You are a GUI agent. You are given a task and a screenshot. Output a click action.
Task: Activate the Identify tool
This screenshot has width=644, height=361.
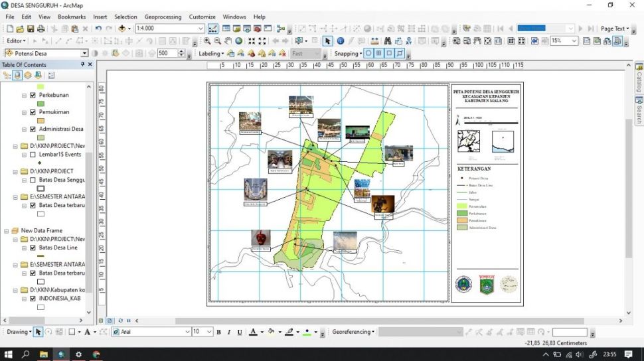coord(340,41)
